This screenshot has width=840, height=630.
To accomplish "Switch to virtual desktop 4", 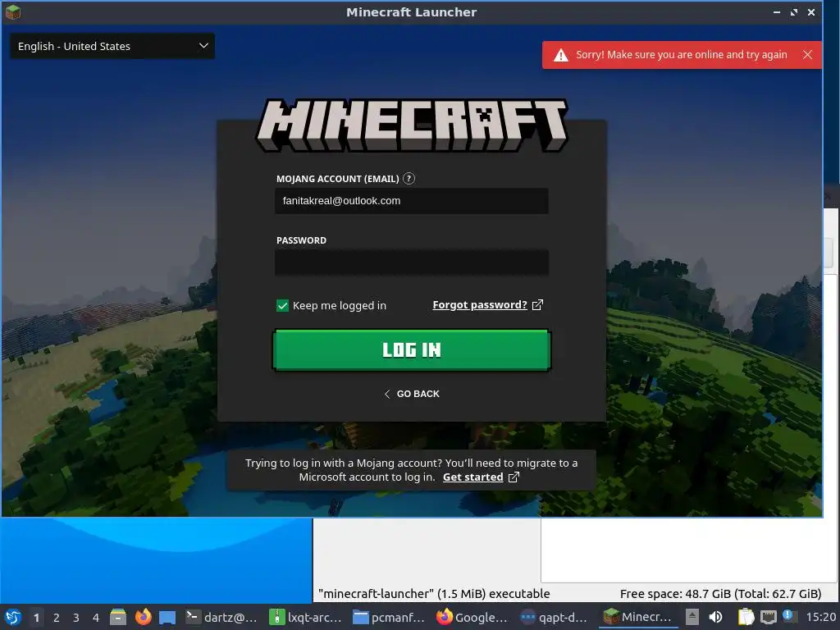I will point(96,618).
